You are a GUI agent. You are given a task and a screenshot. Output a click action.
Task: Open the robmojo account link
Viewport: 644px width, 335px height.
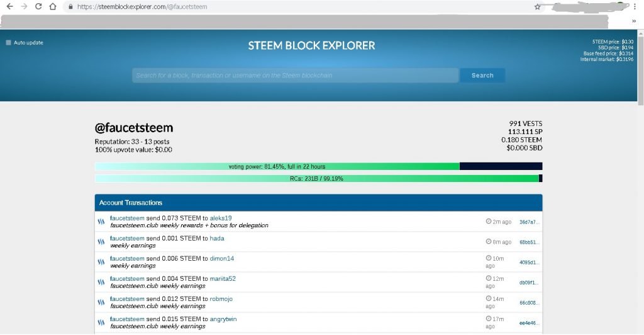[221, 299]
